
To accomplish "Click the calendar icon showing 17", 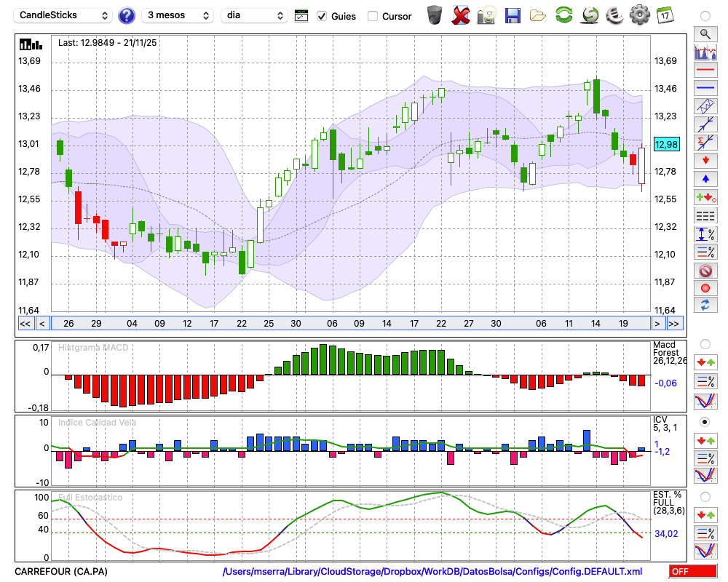I will [x=665, y=15].
